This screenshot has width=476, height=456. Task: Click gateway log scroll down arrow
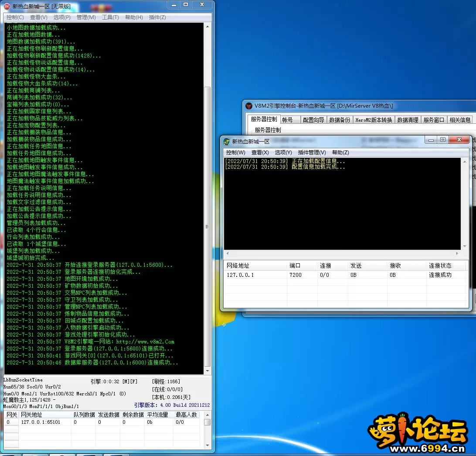(x=465, y=246)
